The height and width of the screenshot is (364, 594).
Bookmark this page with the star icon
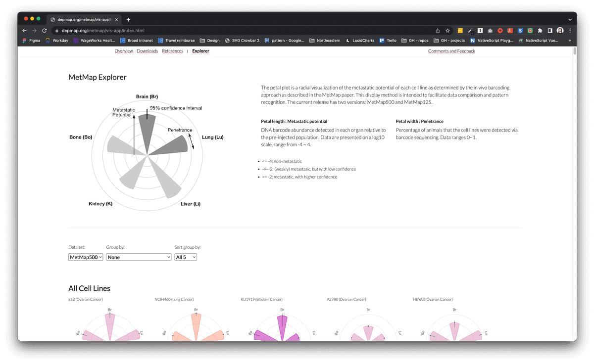click(x=447, y=31)
